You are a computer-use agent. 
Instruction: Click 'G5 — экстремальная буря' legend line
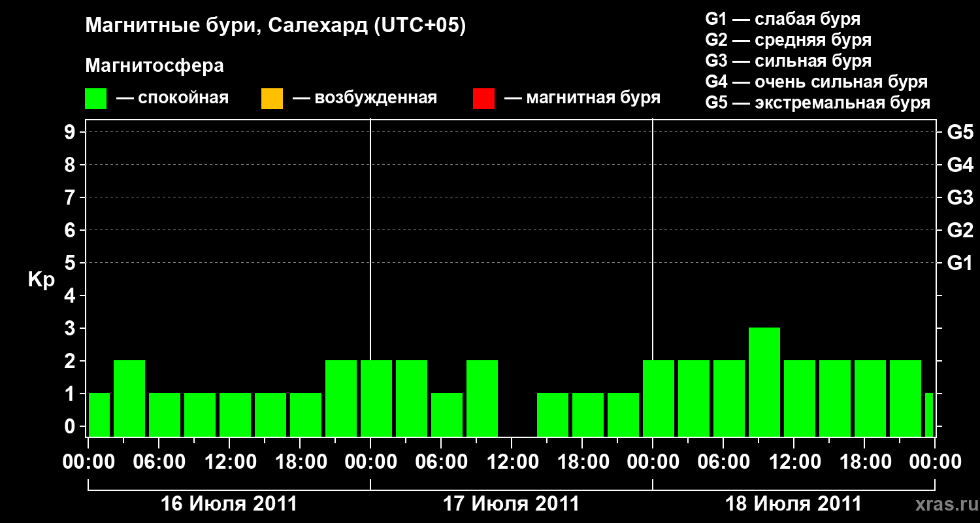click(818, 103)
